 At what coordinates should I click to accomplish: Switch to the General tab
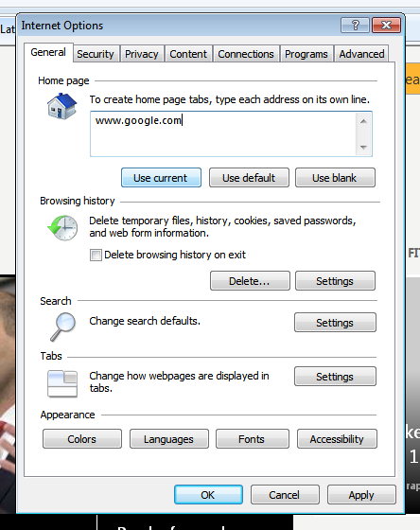48,52
